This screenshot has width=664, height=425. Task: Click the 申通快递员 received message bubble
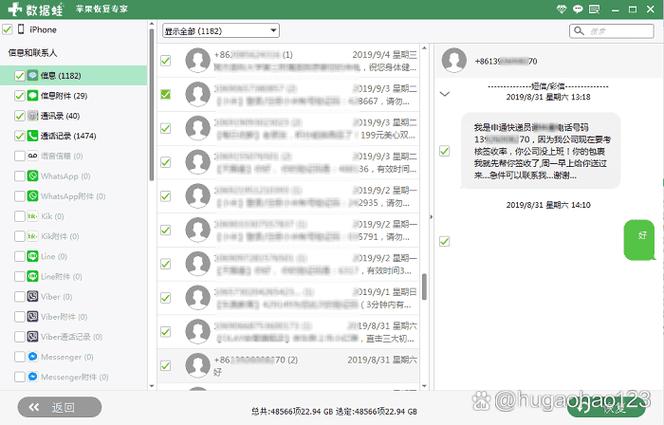(541, 151)
